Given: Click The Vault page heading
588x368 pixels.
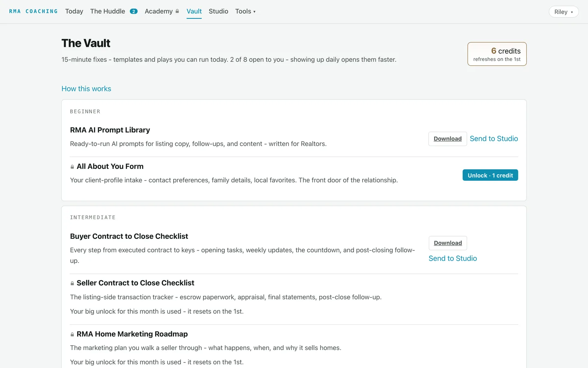Looking at the screenshot, I should pyautogui.click(x=86, y=43).
